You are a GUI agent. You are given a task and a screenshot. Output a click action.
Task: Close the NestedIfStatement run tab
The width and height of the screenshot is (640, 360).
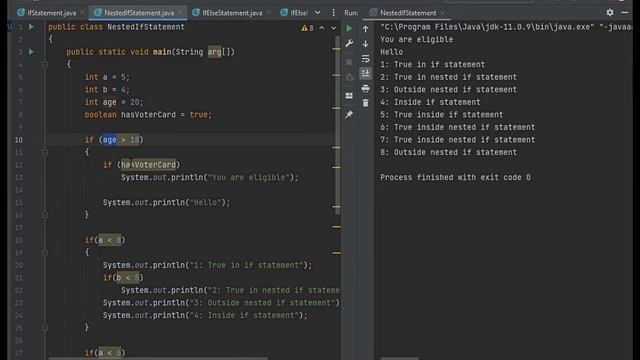pyautogui.click(x=442, y=13)
